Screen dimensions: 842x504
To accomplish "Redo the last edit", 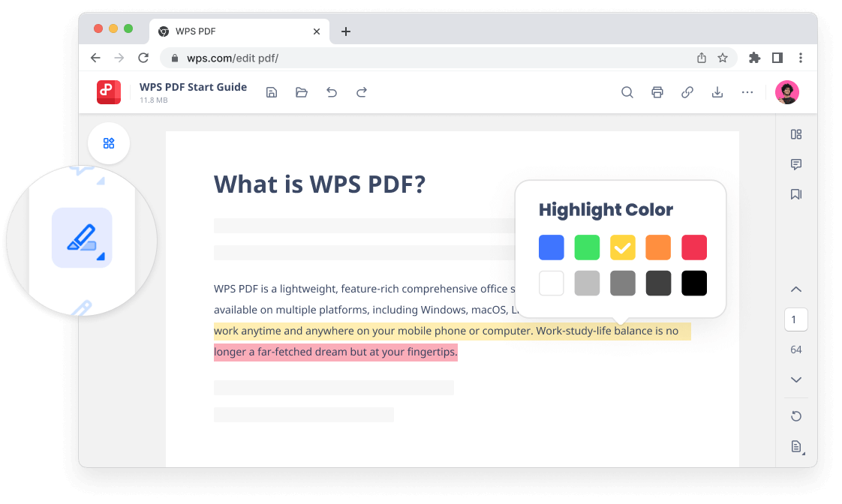I will coord(361,91).
